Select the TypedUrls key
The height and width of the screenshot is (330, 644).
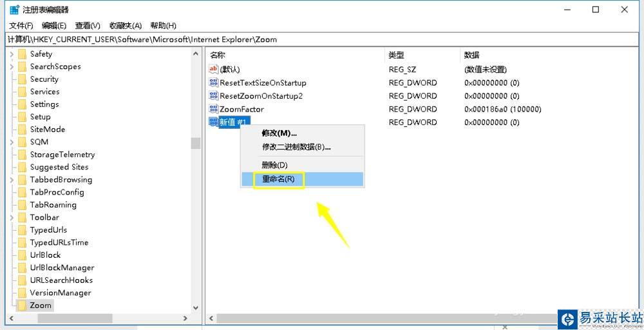[x=48, y=229]
